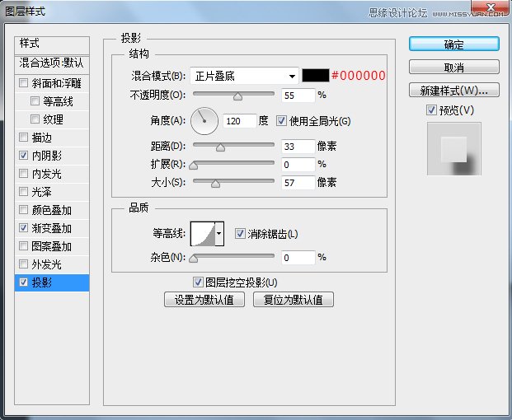
Task: Toggle 消除锯齿 anti-alias checkbox
Action: 240,234
